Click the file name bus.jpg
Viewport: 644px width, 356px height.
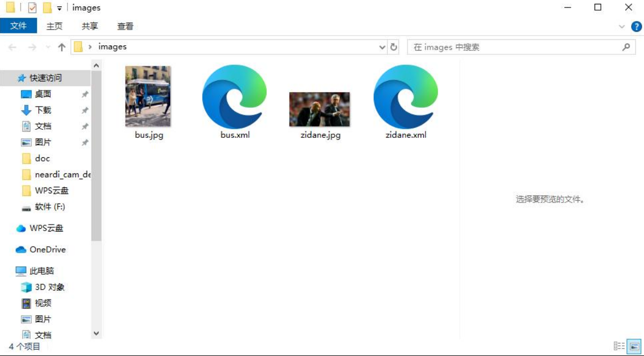[149, 135]
